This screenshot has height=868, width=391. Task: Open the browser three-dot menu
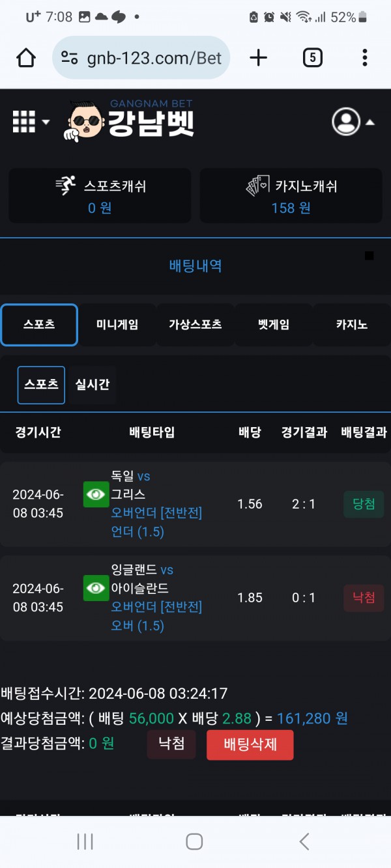tap(365, 58)
